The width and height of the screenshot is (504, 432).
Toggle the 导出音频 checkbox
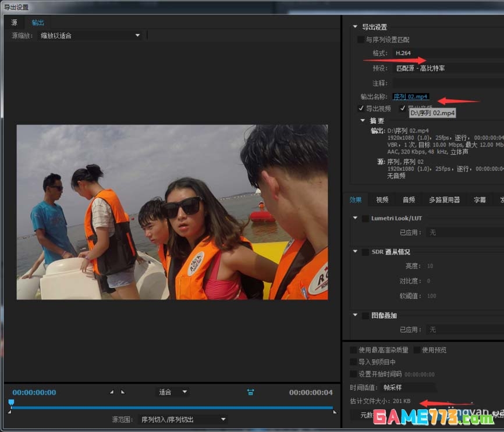point(402,108)
